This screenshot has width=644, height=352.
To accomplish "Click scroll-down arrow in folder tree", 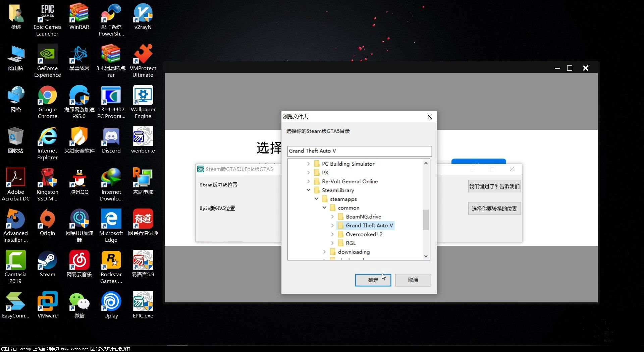I will point(426,256).
